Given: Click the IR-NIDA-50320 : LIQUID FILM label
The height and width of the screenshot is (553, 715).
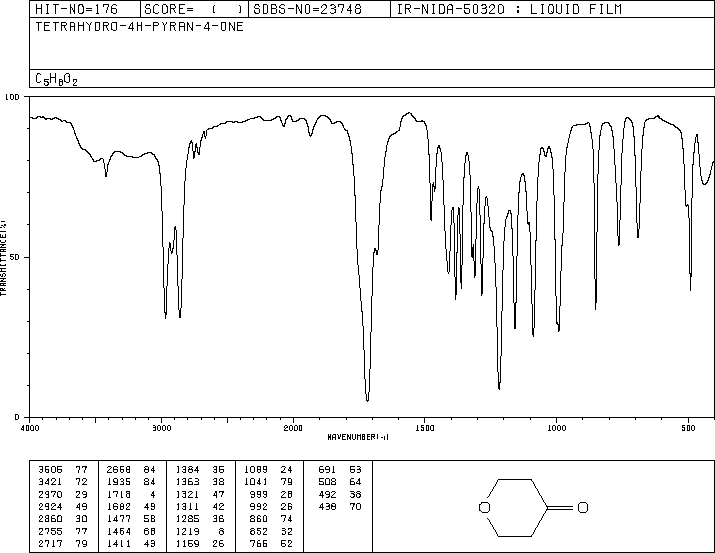Looking at the screenshot, I should (x=509, y=9).
